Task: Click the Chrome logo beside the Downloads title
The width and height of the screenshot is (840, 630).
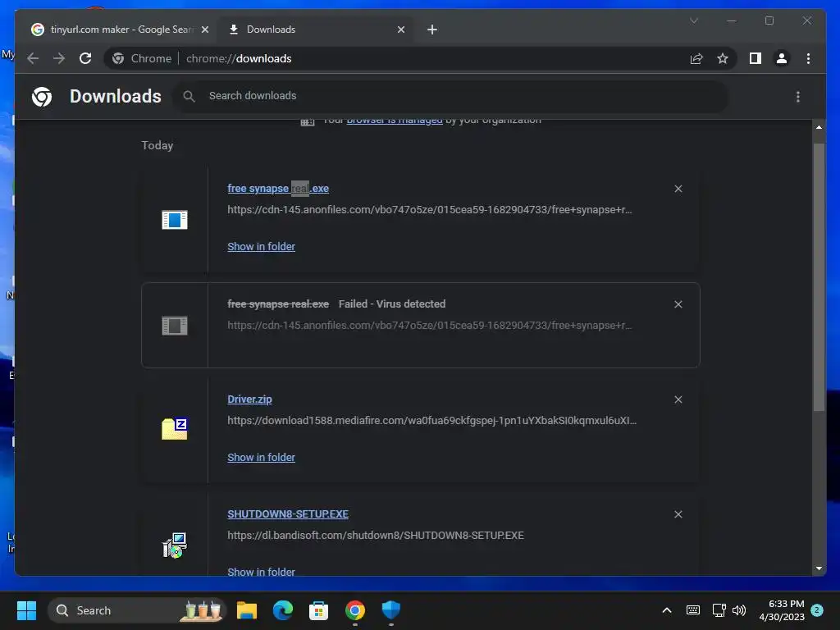Action: point(42,97)
